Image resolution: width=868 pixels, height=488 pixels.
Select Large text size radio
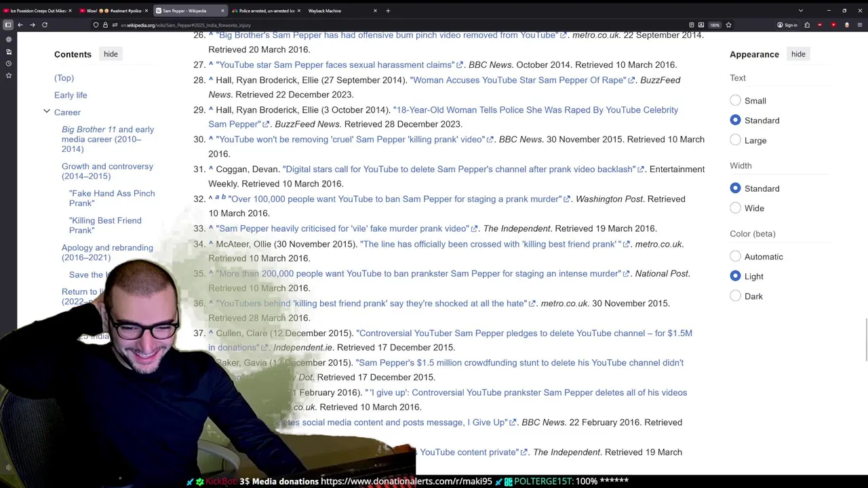point(736,140)
